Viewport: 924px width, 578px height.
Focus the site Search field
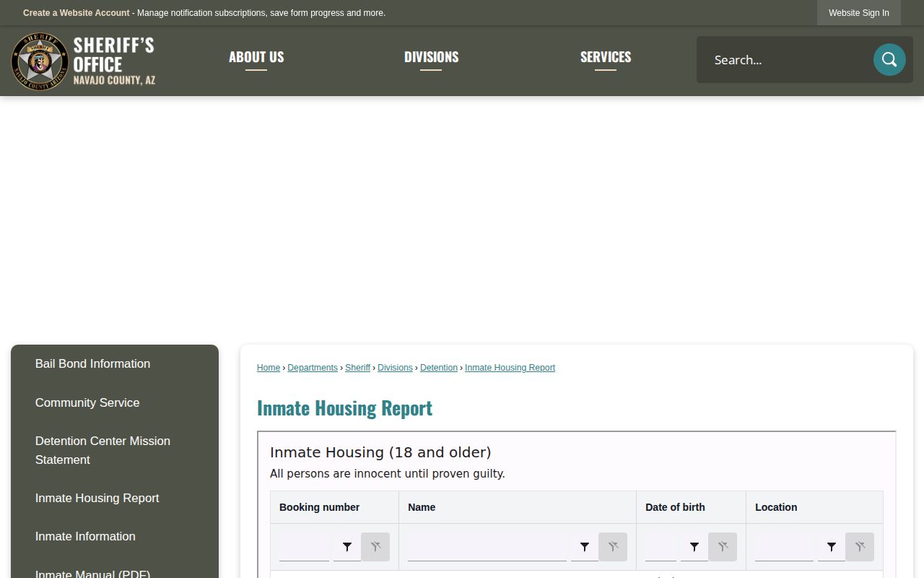tap(787, 59)
